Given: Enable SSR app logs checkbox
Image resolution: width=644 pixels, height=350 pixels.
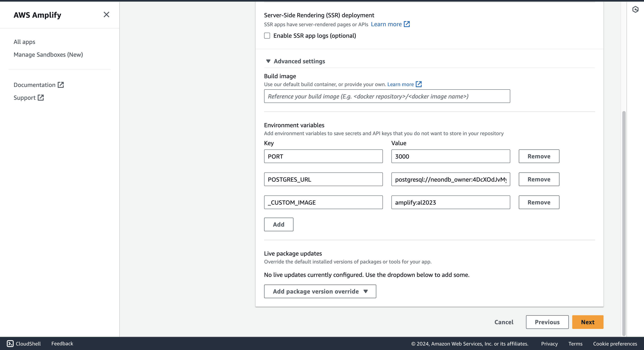Looking at the screenshot, I should (x=267, y=36).
